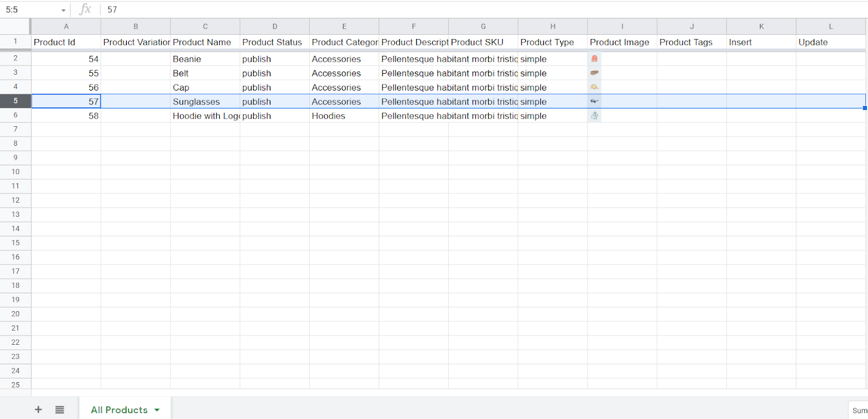The image size is (868, 419).
Task: Select column J header
Action: [x=692, y=26]
